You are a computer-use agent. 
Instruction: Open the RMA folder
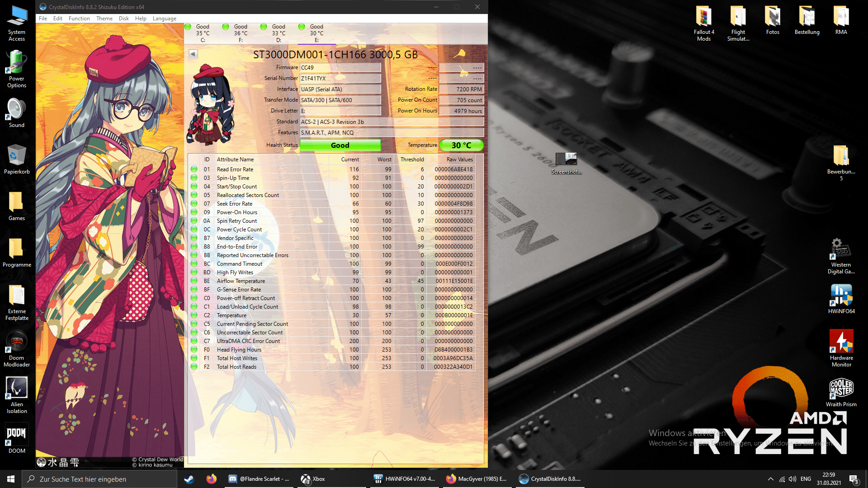pos(841,20)
